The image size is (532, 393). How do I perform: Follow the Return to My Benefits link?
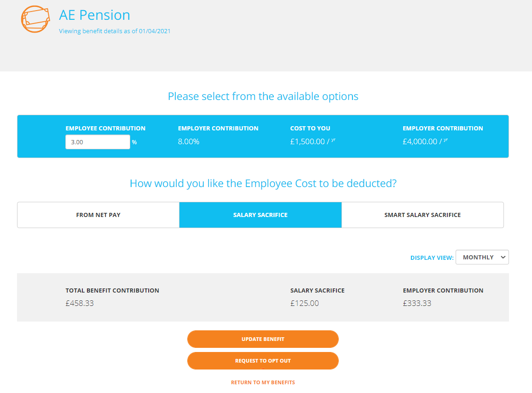pyautogui.click(x=263, y=382)
